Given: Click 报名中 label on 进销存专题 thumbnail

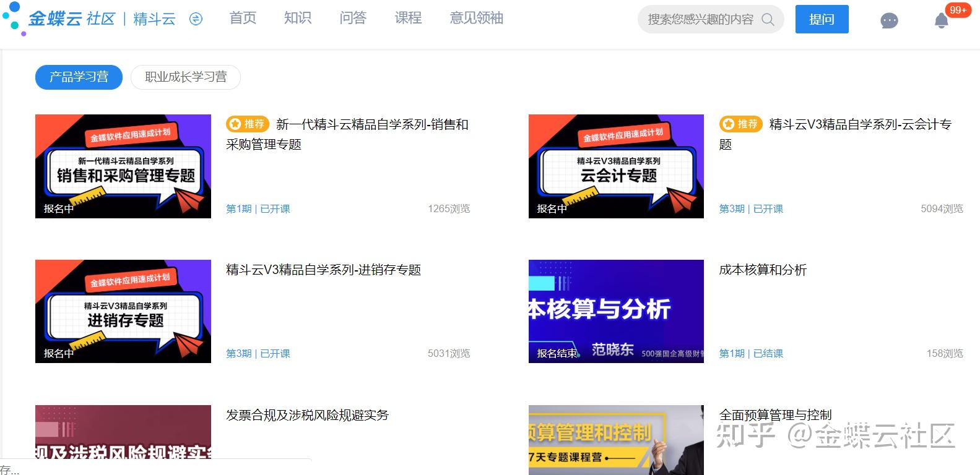Looking at the screenshot, I should [59, 354].
